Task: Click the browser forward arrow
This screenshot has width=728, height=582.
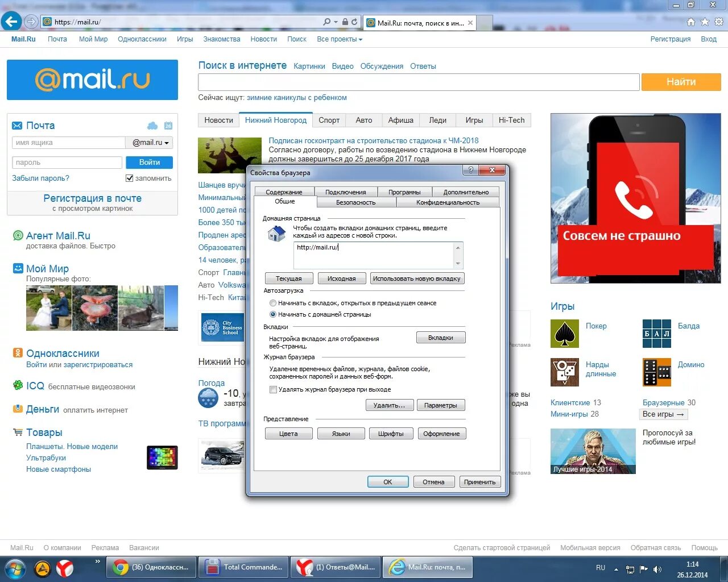Action: coord(31,22)
